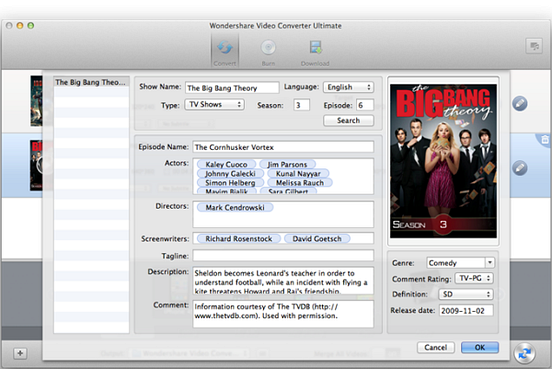Click the yellow minimize window button

(20, 25)
